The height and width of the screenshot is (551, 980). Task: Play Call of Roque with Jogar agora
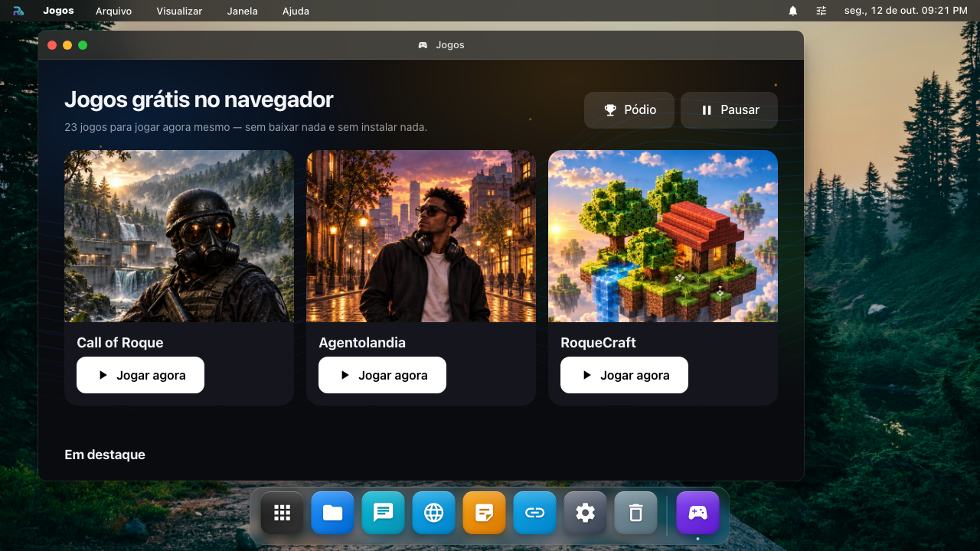[x=140, y=375]
